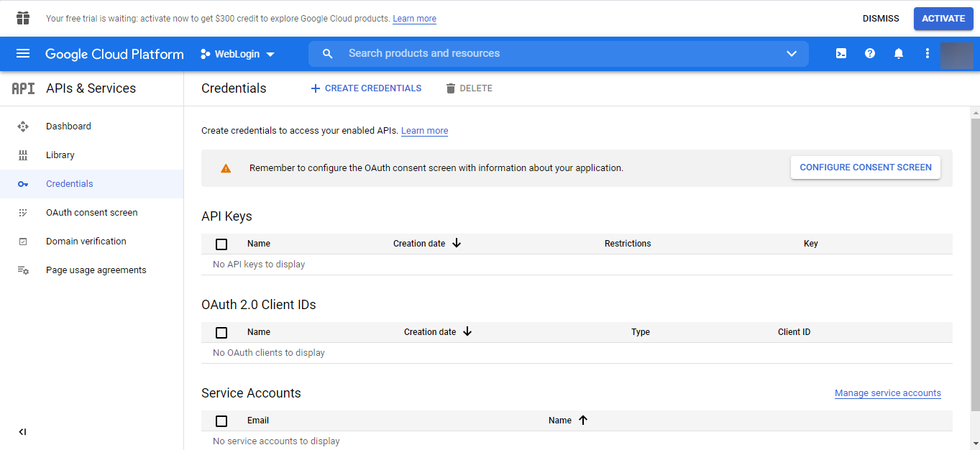This screenshot has width=980, height=450.
Task: Click 'No service accounts to display' text
Action: pyautogui.click(x=276, y=441)
